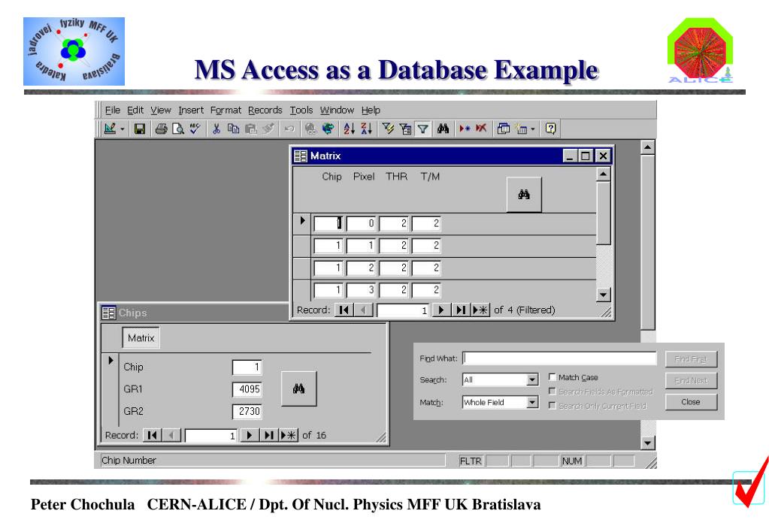Click the GR1 field showing 4095
This screenshot has width=769, height=532.
tap(247, 389)
